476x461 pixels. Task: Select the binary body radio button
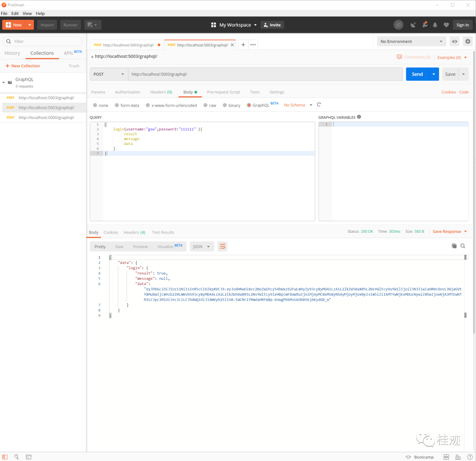pyautogui.click(x=225, y=105)
